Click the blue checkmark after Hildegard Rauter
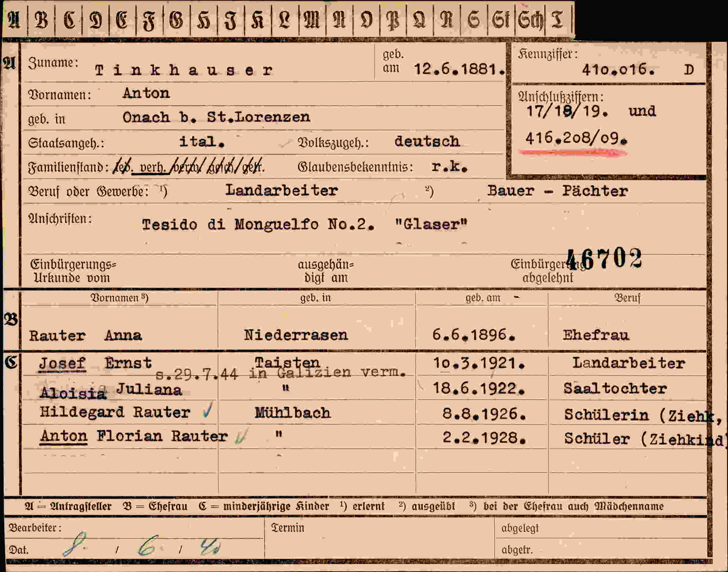The height and width of the screenshot is (572, 728). tap(207, 411)
